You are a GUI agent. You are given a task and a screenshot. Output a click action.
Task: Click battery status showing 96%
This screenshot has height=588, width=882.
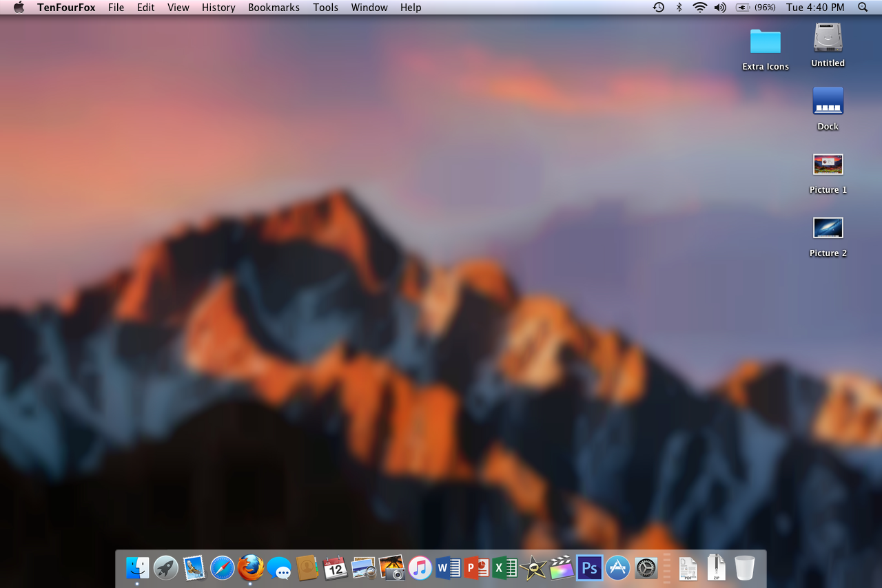(756, 8)
